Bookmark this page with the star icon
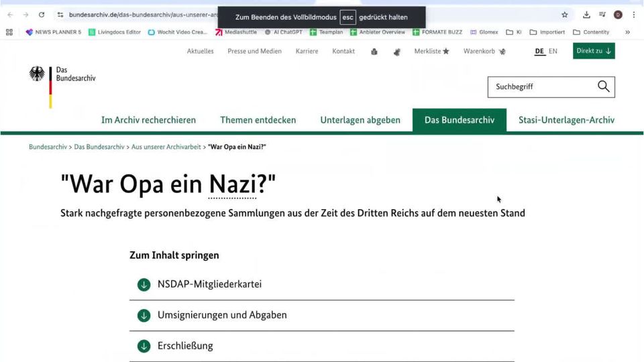 [x=564, y=15]
